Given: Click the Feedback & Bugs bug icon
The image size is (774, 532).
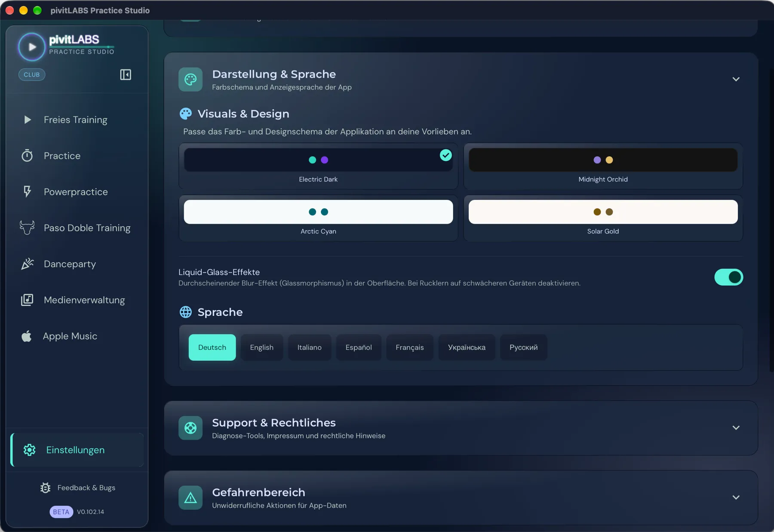Looking at the screenshot, I should [x=45, y=488].
